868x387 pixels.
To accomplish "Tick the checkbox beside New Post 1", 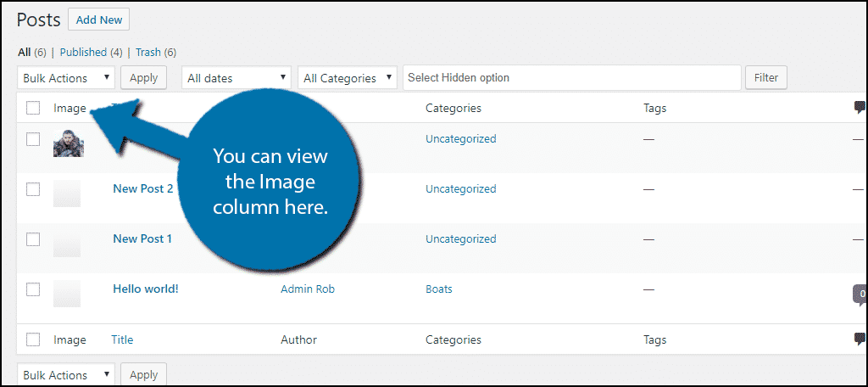I will click(33, 239).
